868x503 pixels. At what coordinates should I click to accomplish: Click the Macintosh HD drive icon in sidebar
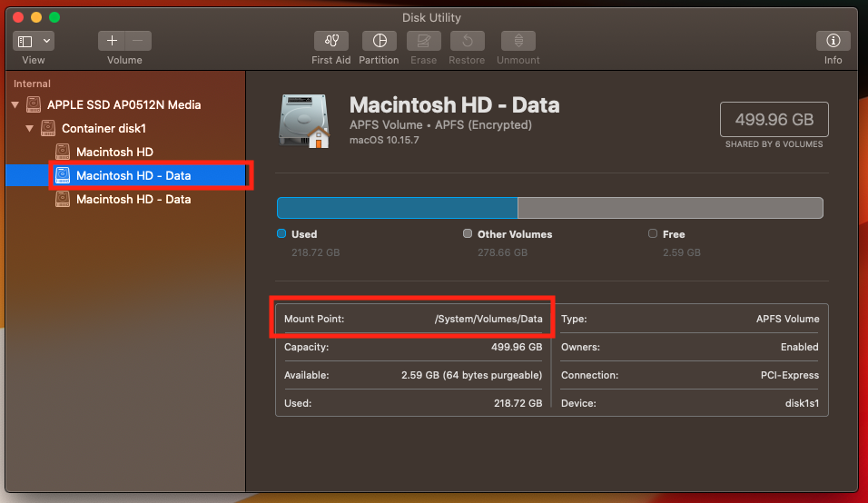coord(63,152)
